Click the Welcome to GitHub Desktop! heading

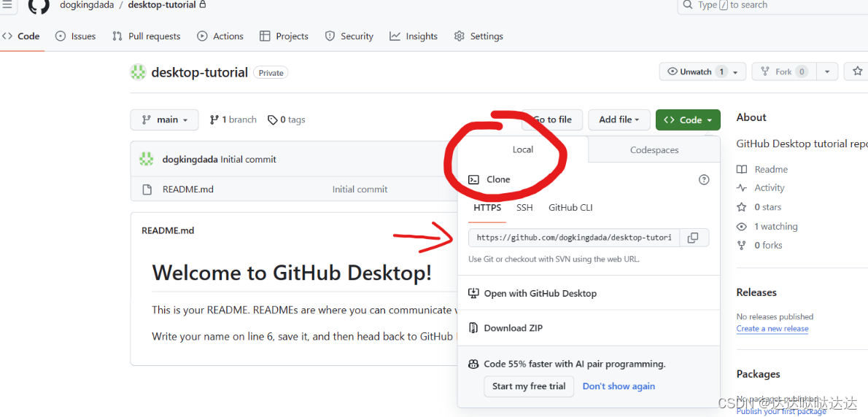click(x=292, y=273)
